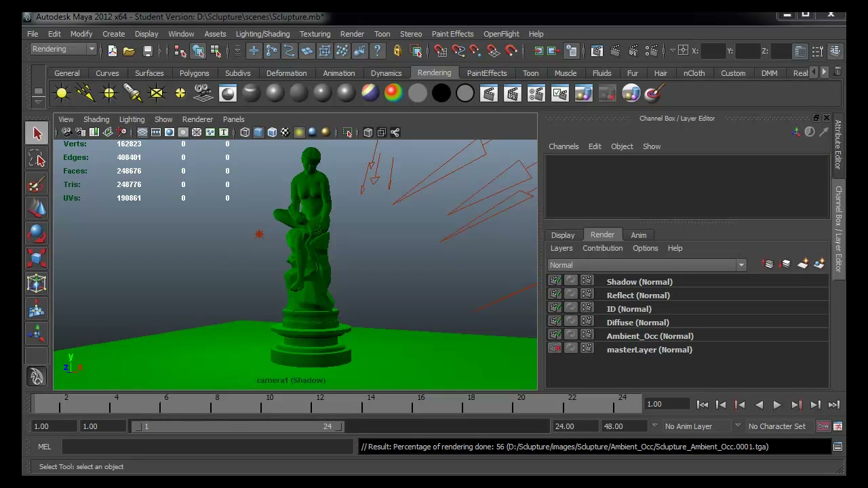868x488 pixels.
Task: Open the Lighting/Shading menu
Action: tap(262, 34)
